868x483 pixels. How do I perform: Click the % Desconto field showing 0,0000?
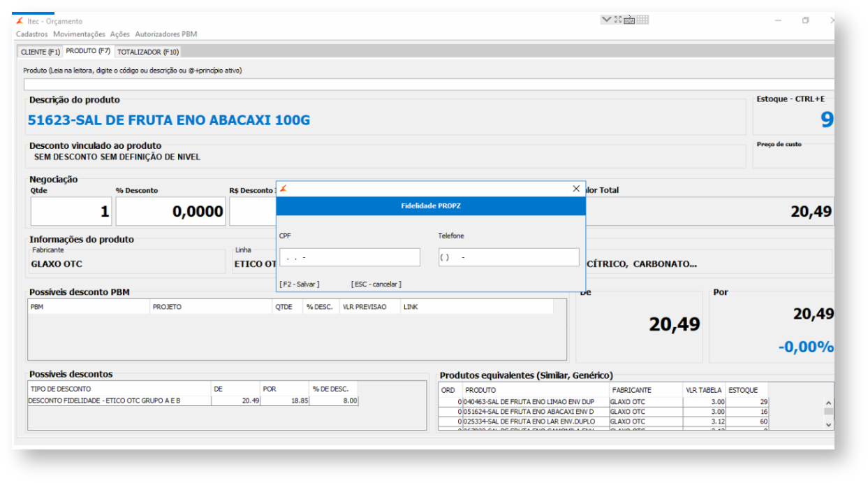171,211
